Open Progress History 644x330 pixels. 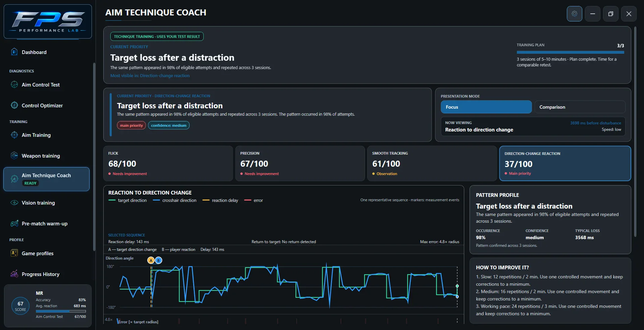(x=46, y=274)
